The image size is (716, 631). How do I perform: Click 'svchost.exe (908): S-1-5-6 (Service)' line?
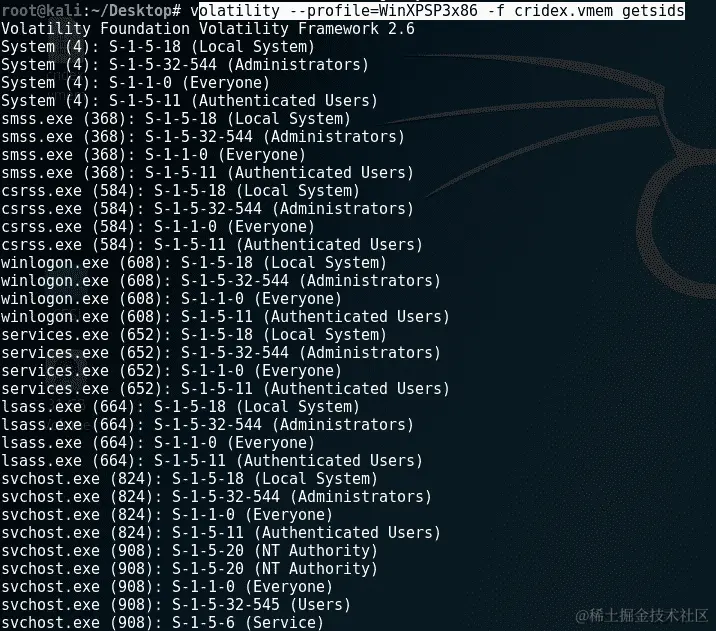point(163,622)
